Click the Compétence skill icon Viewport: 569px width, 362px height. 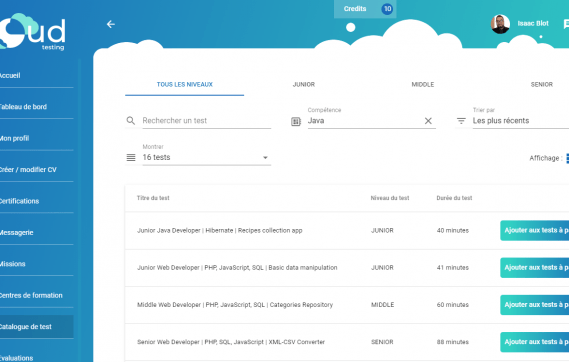pos(296,122)
